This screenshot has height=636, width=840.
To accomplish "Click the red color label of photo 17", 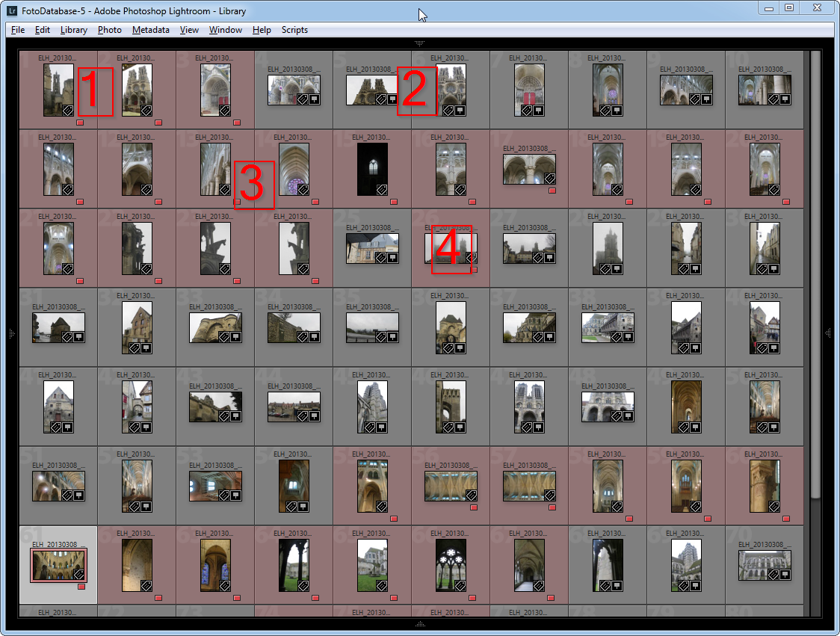I will (x=552, y=191).
